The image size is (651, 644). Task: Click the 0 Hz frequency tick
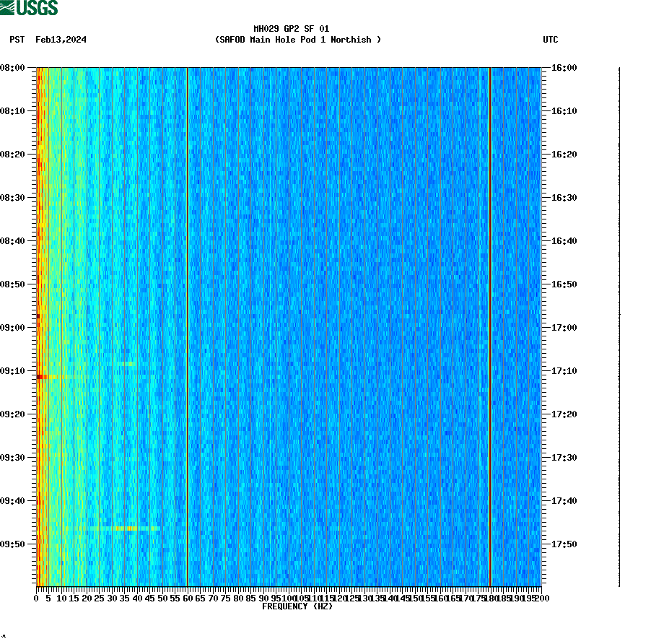tap(35, 599)
